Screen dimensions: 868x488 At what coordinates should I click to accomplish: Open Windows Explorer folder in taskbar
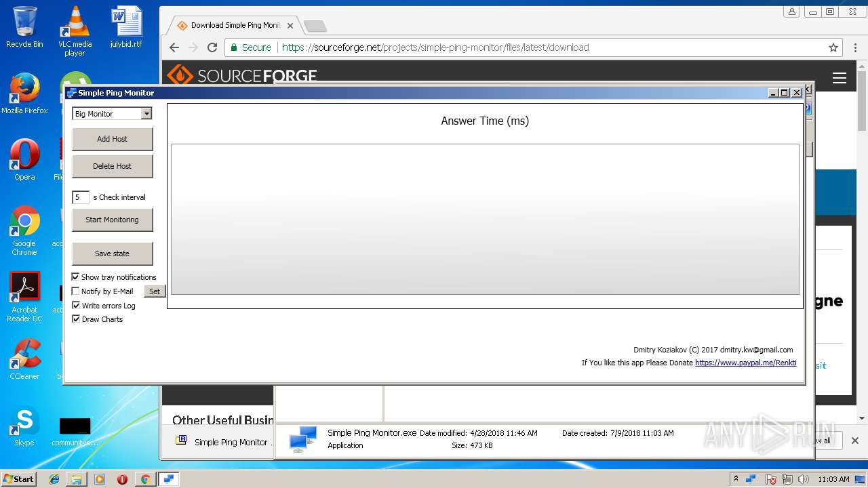(77, 479)
